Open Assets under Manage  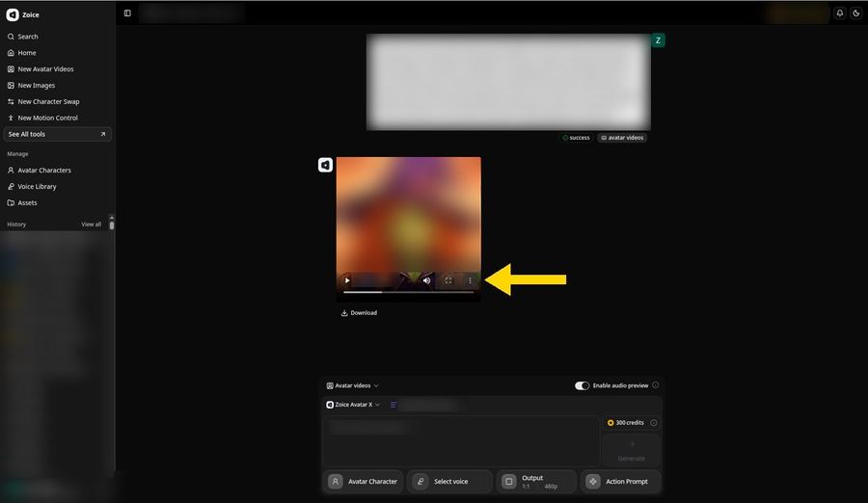[22, 203]
